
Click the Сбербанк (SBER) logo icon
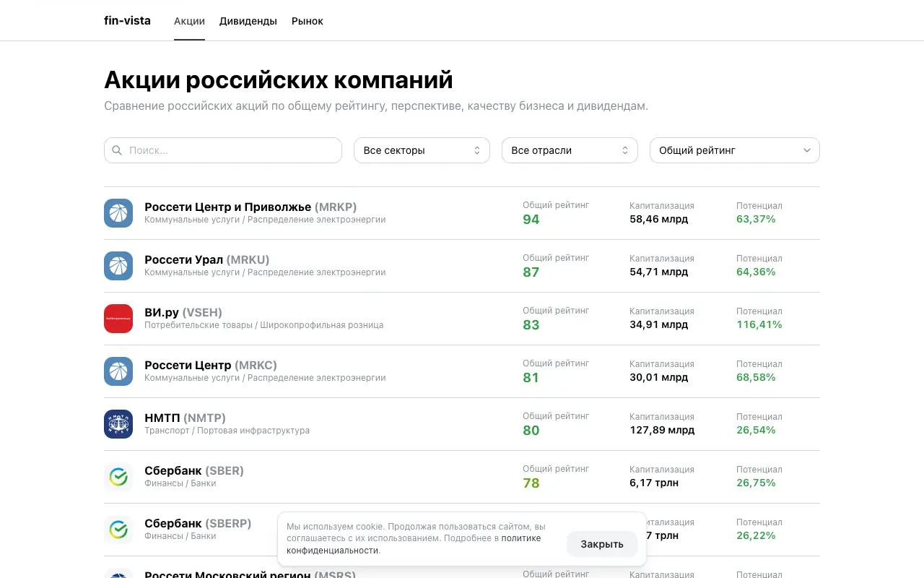pos(118,477)
